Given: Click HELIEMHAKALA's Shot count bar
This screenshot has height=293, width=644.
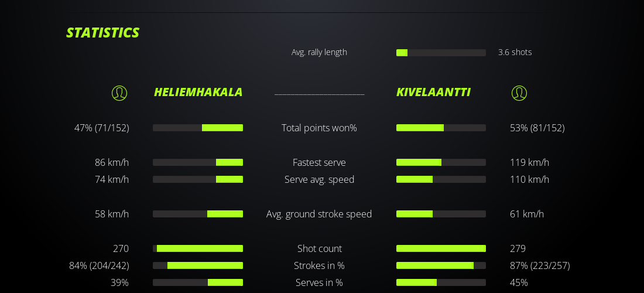Looking at the screenshot, I should pos(198,248).
